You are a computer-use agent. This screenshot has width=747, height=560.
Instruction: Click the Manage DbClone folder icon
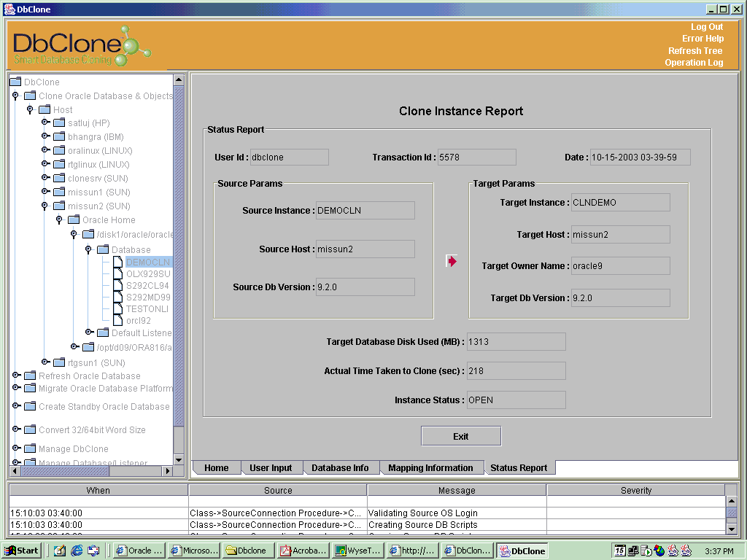point(30,448)
